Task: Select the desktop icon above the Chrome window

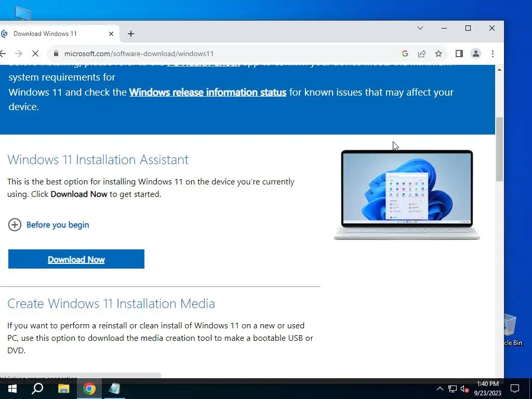Action: 23,13
